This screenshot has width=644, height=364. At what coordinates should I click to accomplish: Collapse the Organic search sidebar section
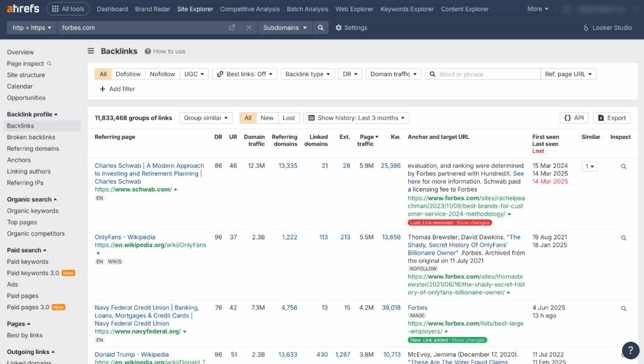tap(31, 199)
